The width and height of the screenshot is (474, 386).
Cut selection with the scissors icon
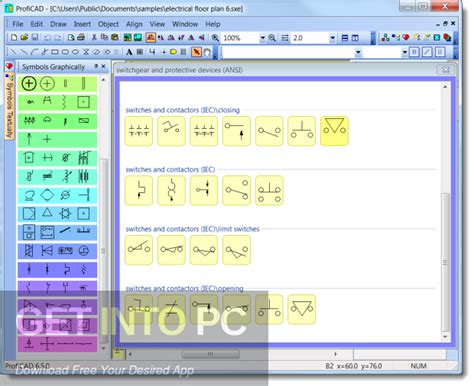(x=94, y=38)
